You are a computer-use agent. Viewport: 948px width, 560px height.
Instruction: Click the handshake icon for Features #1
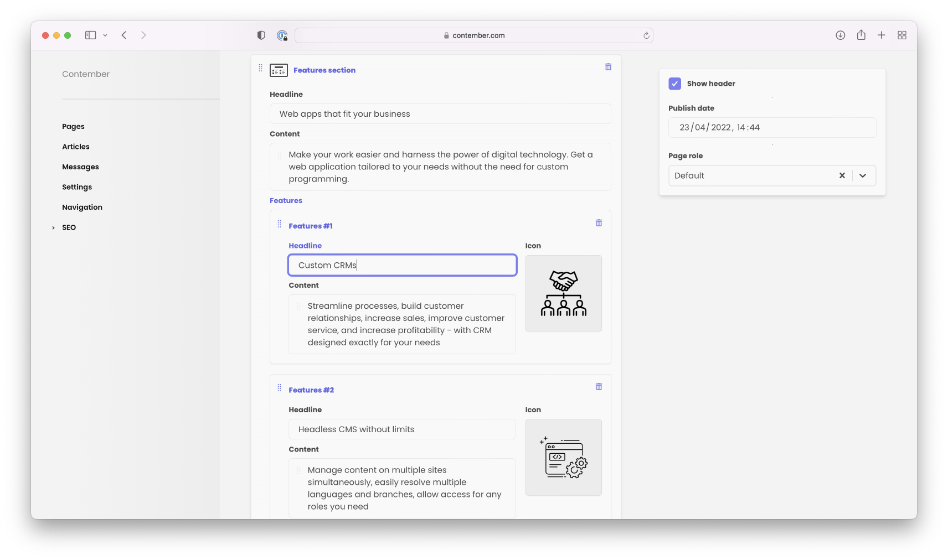pos(563,293)
